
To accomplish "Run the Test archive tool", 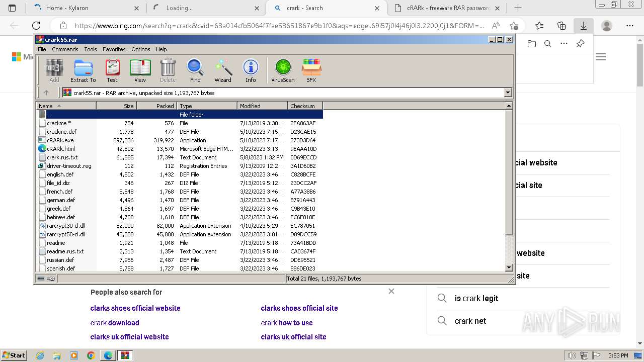I will click(x=112, y=70).
